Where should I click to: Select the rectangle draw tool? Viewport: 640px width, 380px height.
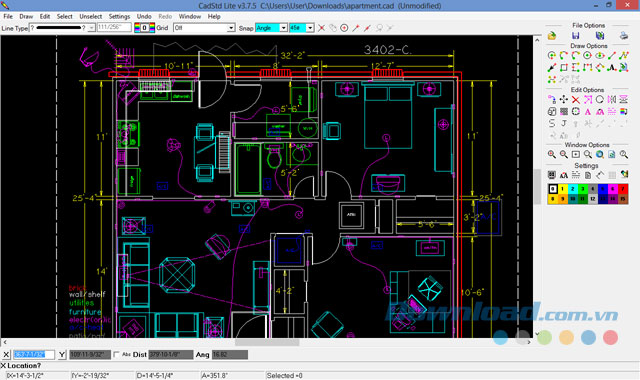[x=564, y=67]
